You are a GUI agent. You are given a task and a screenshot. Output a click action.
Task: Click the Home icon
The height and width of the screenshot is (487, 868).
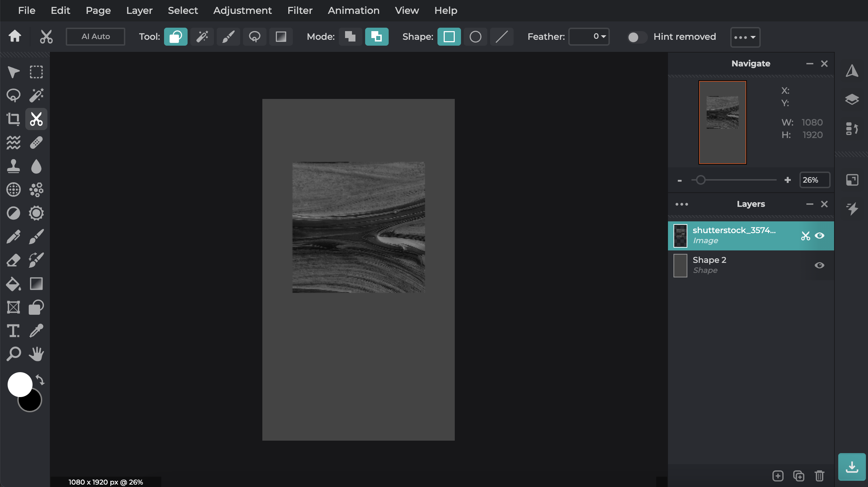click(x=15, y=36)
